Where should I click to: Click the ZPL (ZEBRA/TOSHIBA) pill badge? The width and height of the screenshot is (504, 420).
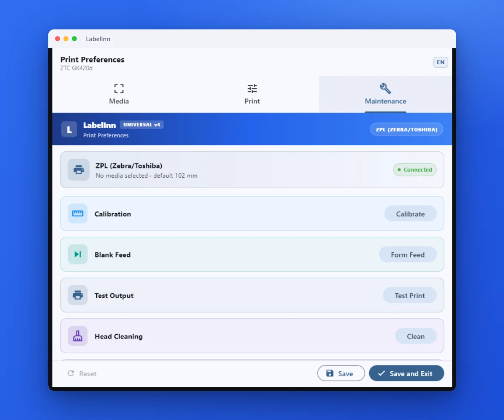pyautogui.click(x=407, y=129)
